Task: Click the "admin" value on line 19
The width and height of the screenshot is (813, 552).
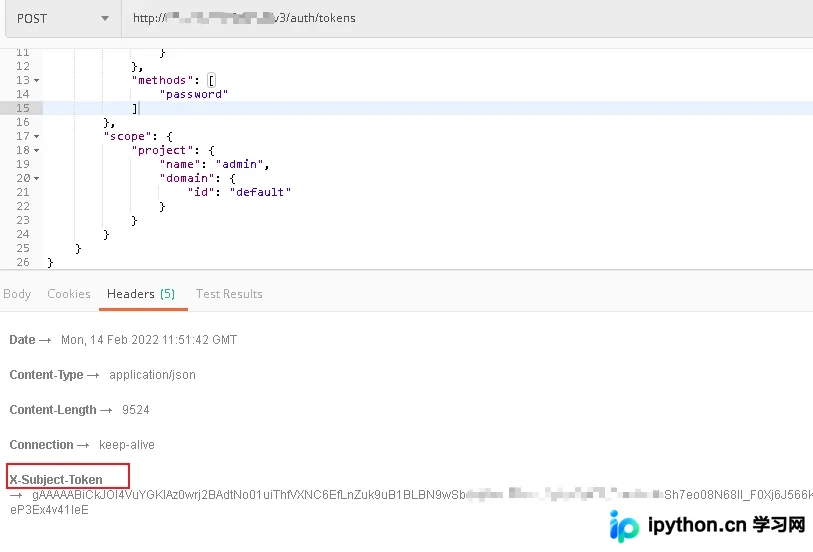Action: tap(240, 164)
